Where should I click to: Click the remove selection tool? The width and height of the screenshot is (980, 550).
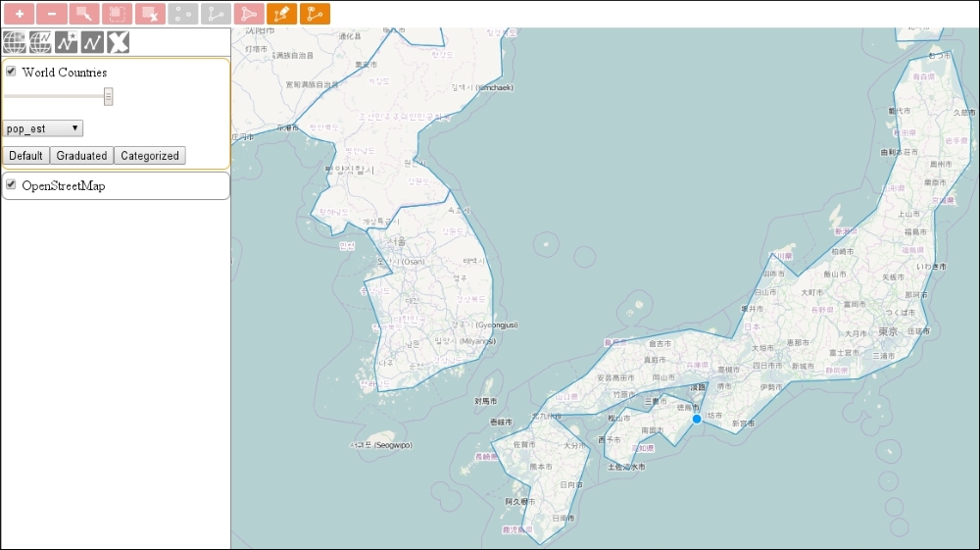[x=149, y=14]
